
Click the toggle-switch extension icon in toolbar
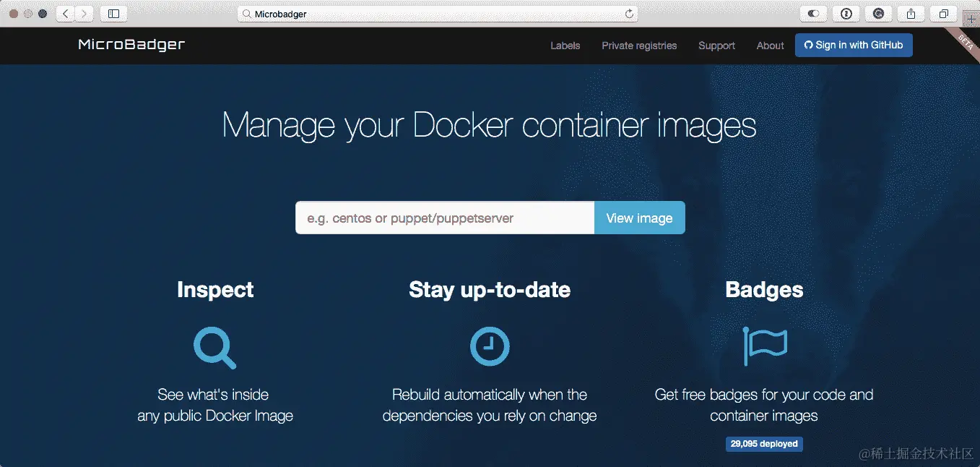point(814,14)
